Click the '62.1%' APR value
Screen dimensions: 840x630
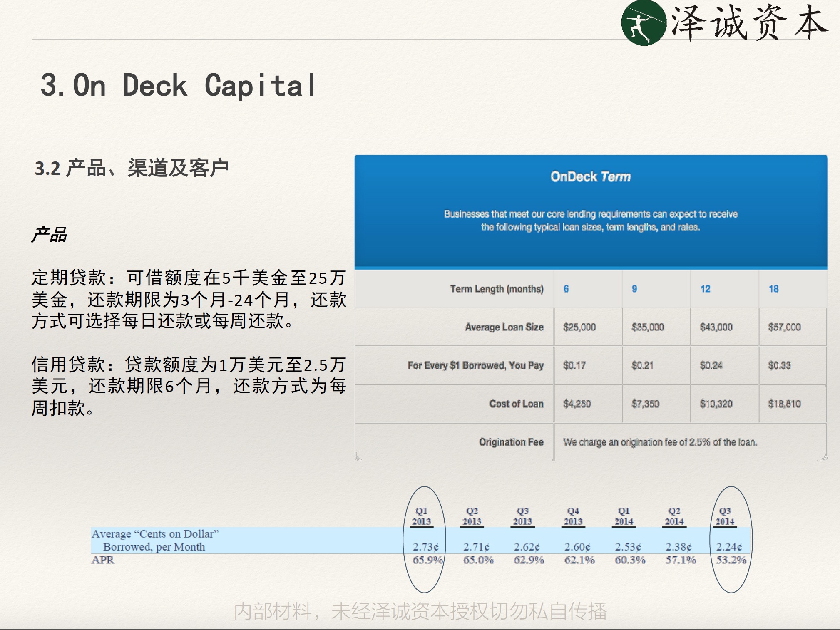579,560
